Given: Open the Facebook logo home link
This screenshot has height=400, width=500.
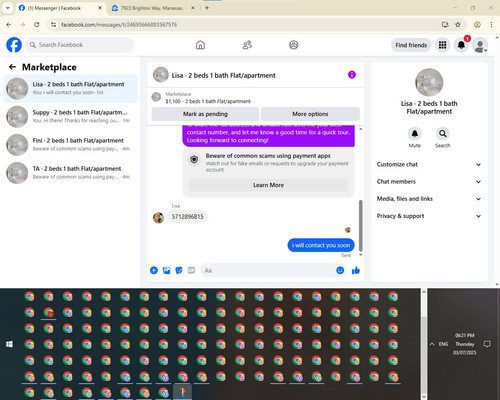Looking at the screenshot, I should [x=14, y=45].
